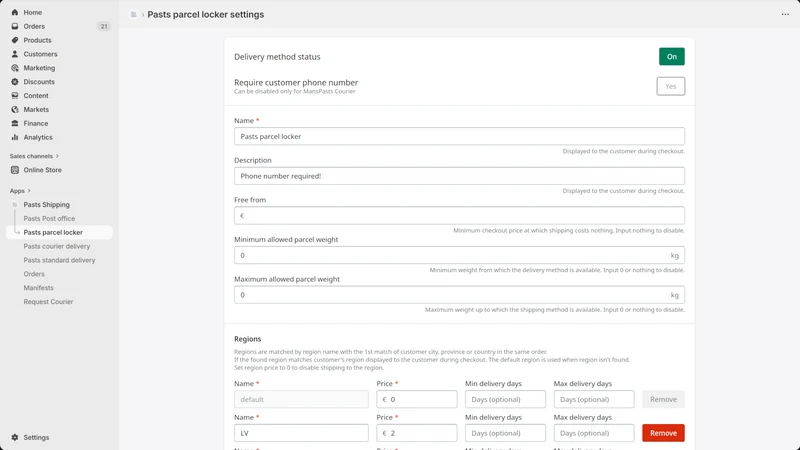Click Pasts parcel locker settings title
This screenshot has height=450, width=800.
pos(206,14)
